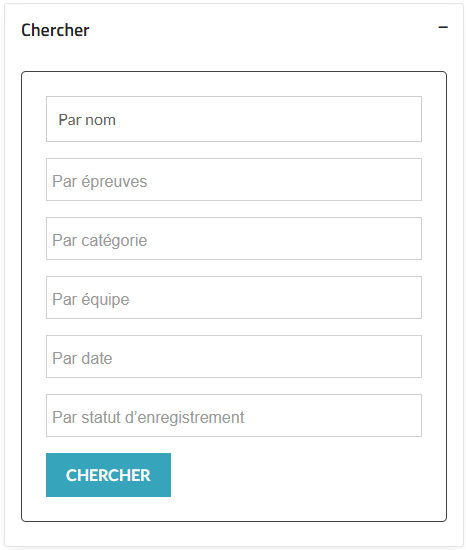The image size is (466, 550).
Task: Click the teal CHERCHER button
Action: [x=108, y=475]
